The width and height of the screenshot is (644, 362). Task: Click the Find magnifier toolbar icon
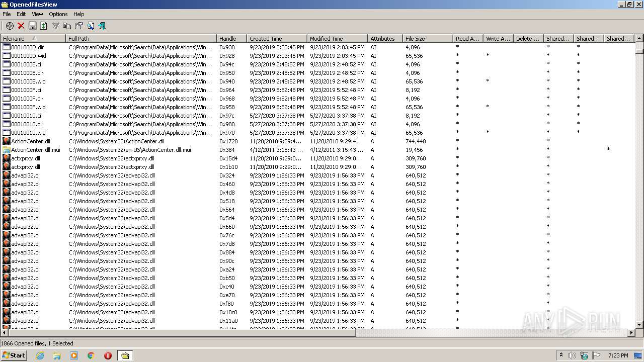(x=91, y=26)
